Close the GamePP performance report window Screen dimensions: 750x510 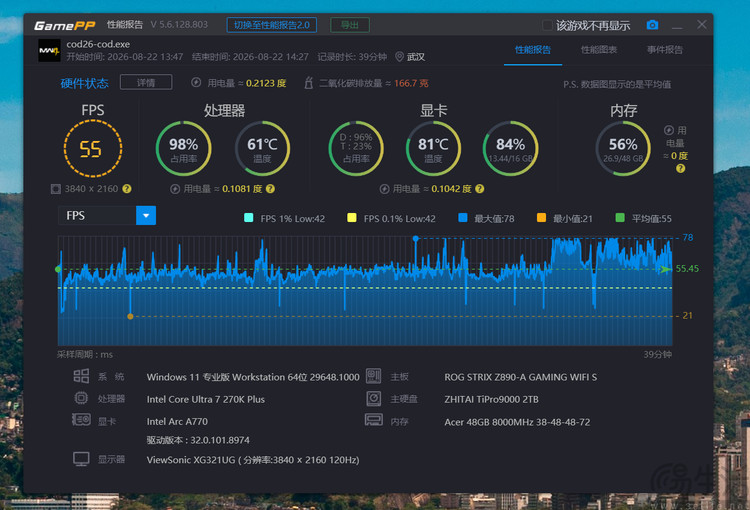click(x=702, y=25)
